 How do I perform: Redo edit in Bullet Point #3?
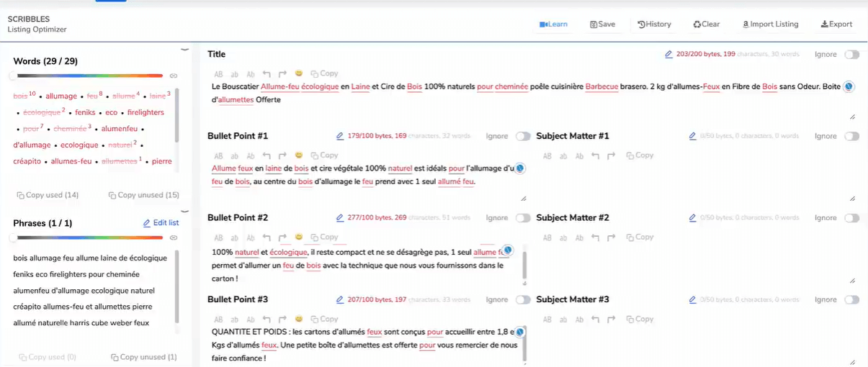tap(282, 320)
